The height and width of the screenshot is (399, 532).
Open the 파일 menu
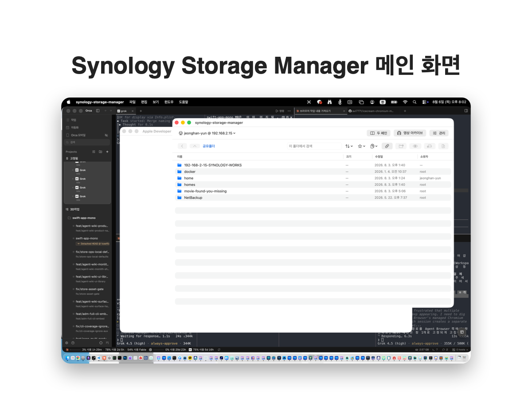click(x=133, y=102)
